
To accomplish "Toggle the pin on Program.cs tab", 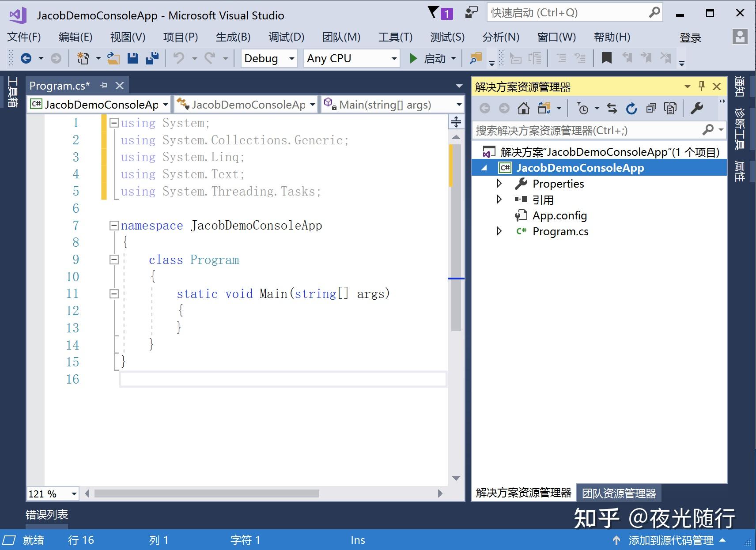I will pyautogui.click(x=104, y=85).
